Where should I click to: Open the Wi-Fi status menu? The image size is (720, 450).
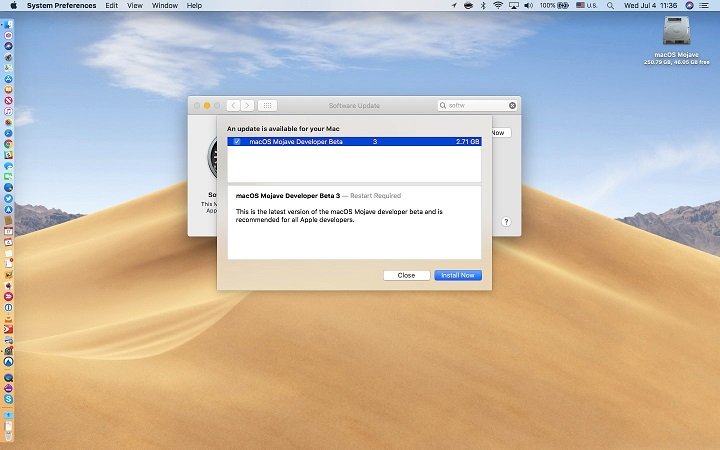click(498, 6)
